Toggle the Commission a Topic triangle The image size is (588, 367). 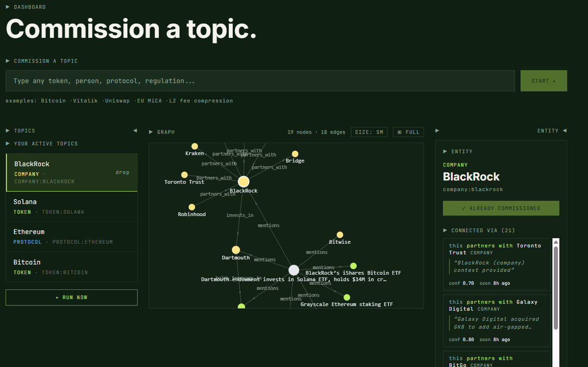click(8, 61)
